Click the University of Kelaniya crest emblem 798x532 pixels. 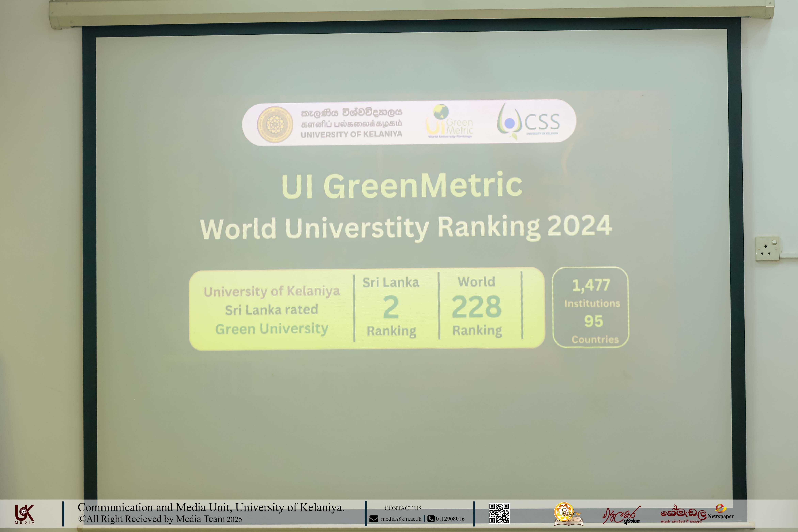[275, 124]
